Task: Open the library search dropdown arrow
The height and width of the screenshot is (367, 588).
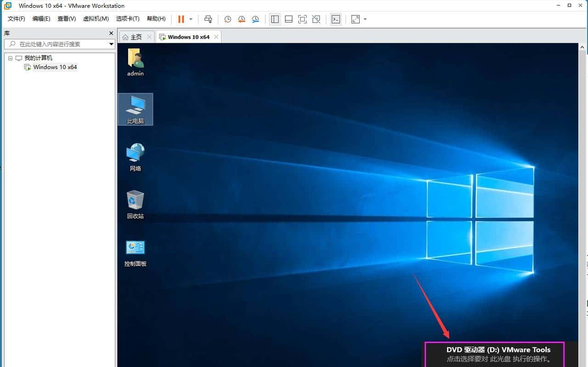Action: (111, 44)
